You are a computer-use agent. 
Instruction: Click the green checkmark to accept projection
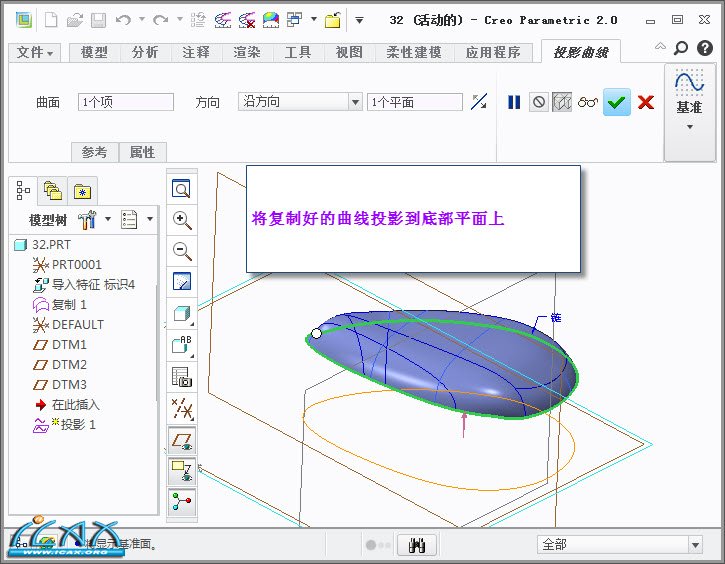pyautogui.click(x=617, y=102)
